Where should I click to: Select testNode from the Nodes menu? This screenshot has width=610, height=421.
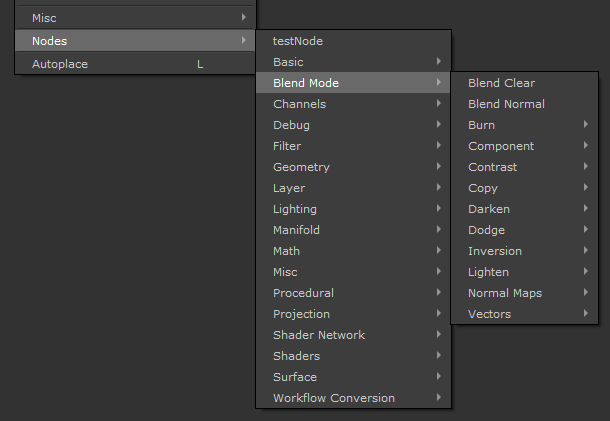298,41
